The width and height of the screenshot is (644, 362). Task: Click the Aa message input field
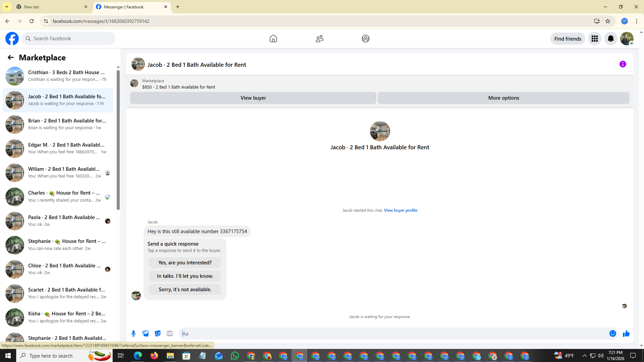pyautogui.click(x=394, y=333)
